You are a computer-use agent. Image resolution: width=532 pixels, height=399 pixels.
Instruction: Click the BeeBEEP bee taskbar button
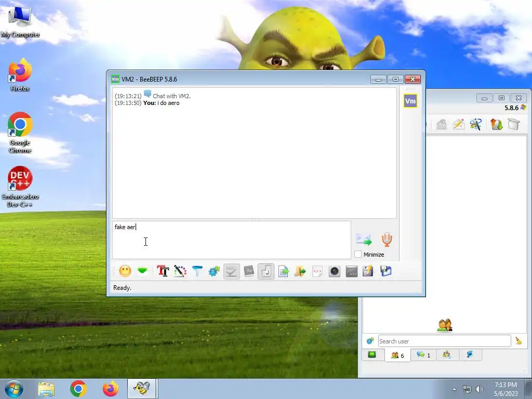point(141,389)
